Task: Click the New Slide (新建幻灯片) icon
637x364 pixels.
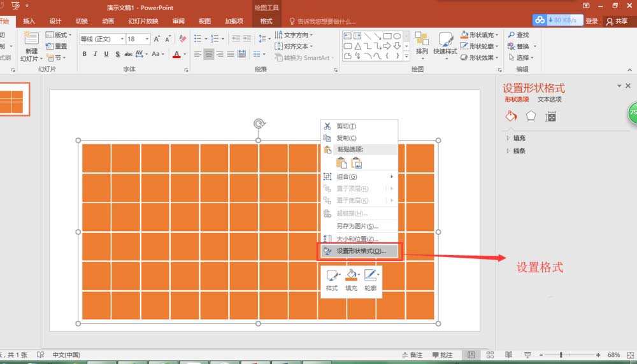Action: coord(32,39)
